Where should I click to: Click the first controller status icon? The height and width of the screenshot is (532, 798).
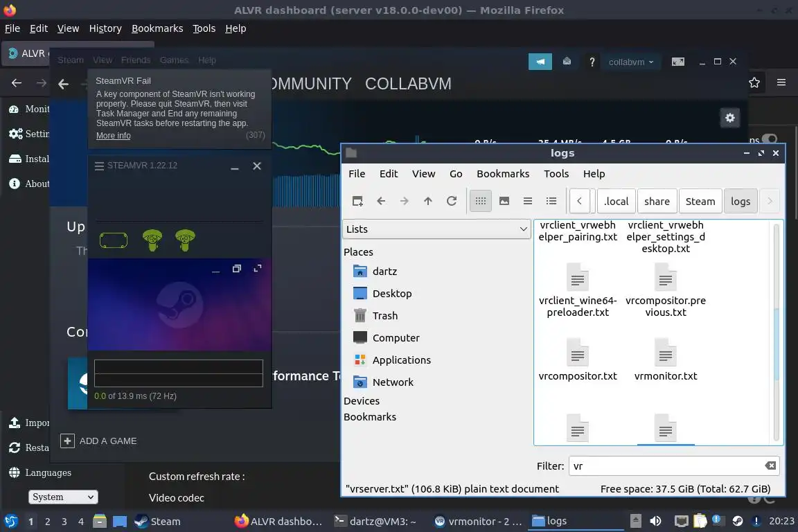pyautogui.click(x=152, y=240)
